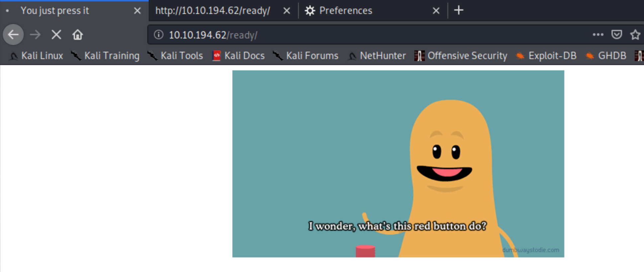
Task: Open the Exploit-DB bookmark
Action: [x=546, y=55]
